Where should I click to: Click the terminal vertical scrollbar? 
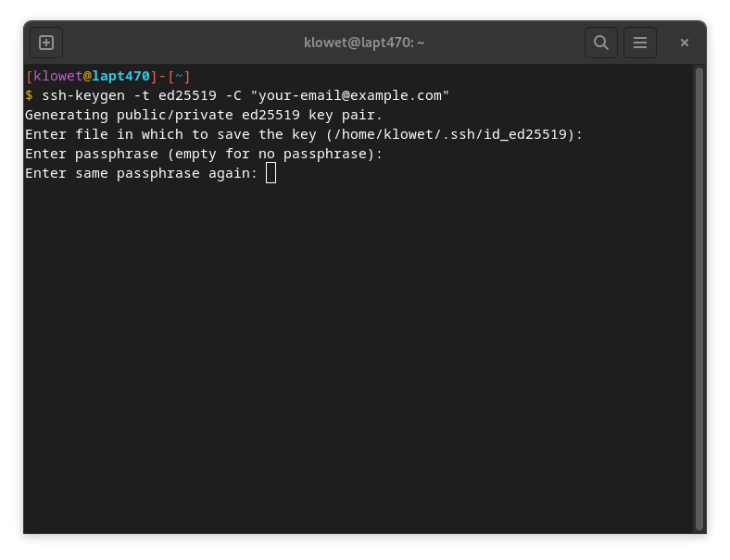pyautogui.click(x=699, y=296)
